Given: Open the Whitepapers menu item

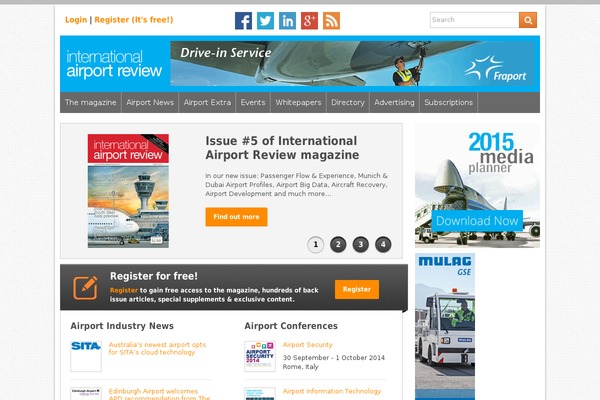Looking at the screenshot, I should pos(298,102).
